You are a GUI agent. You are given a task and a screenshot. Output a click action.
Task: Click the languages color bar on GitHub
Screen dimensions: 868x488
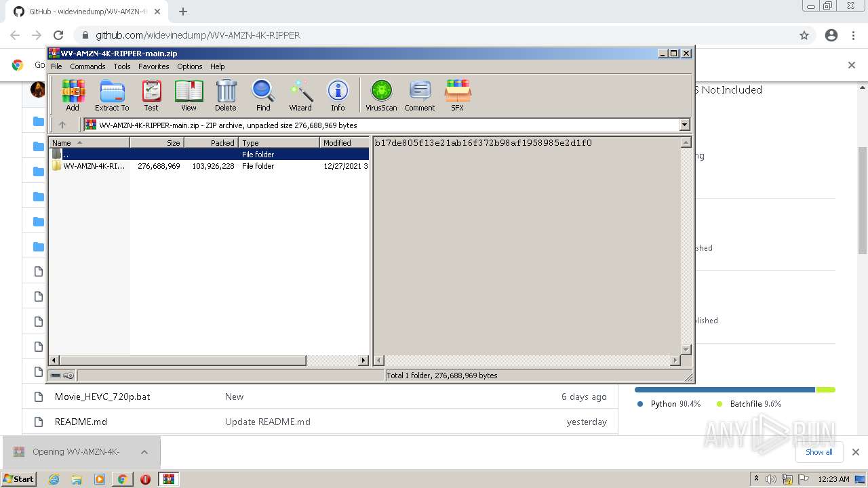tap(735, 390)
